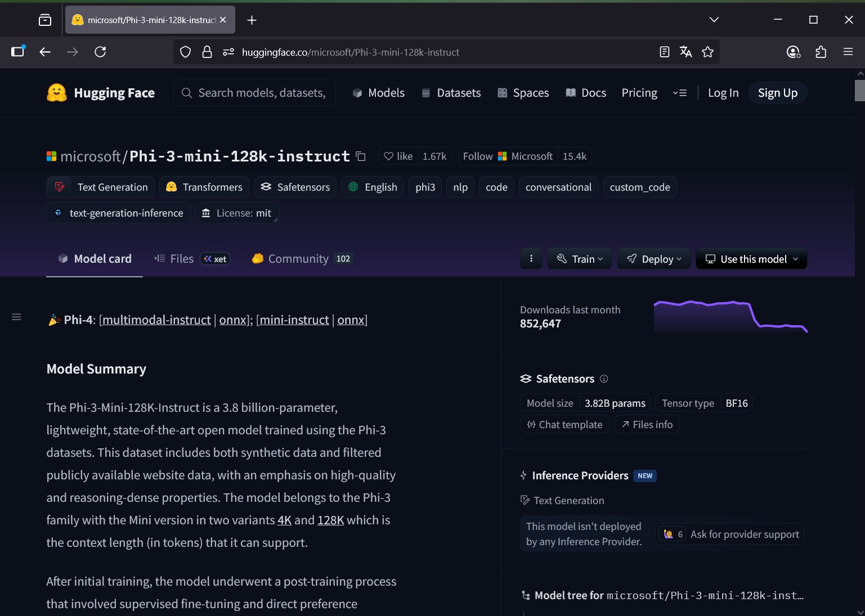Screen dimensions: 865x616
Task: Expand the Deploy dropdown
Action: pyautogui.click(x=654, y=259)
